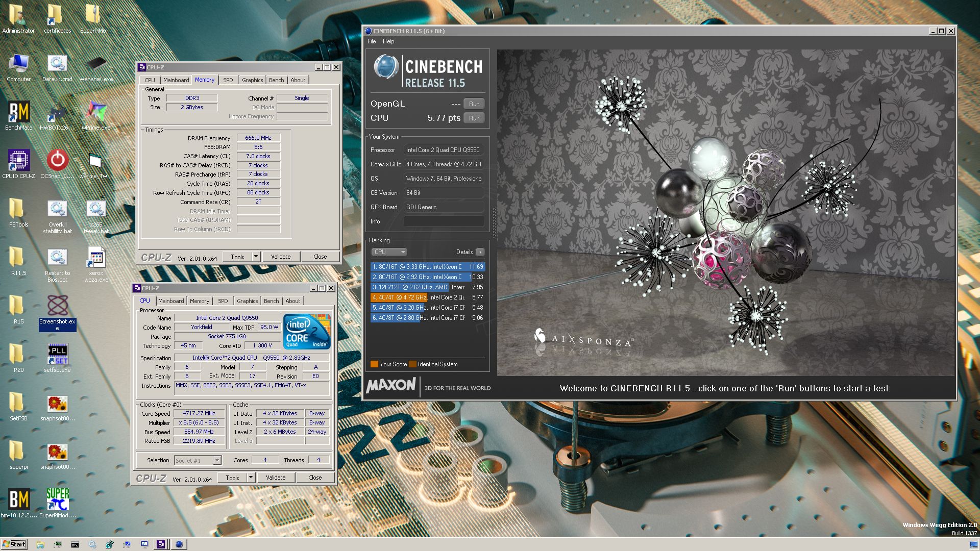Viewport: 980px width, 551px height.
Task: Select SuperPiMod desktop icon
Action: pos(57,503)
